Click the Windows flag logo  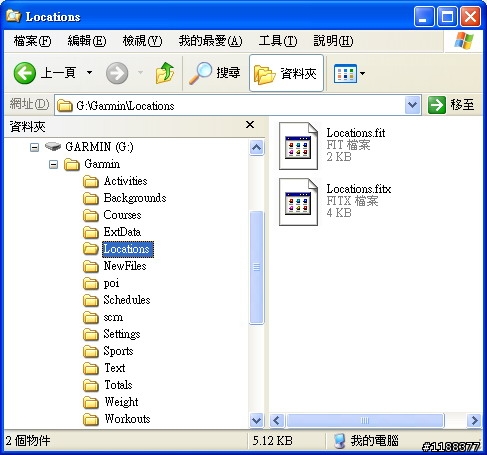coord(464,41)
